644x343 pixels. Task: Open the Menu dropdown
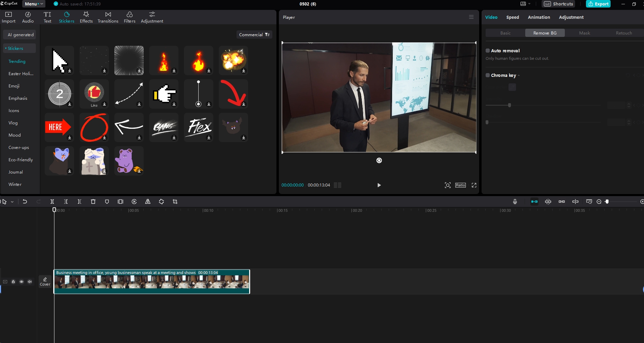(34, 4)
